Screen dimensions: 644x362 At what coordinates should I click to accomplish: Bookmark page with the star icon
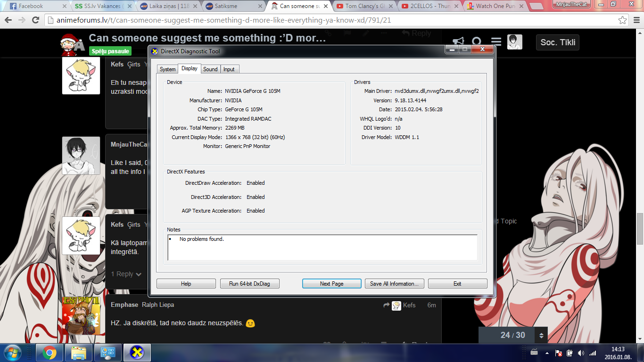[x=622, y=20]
